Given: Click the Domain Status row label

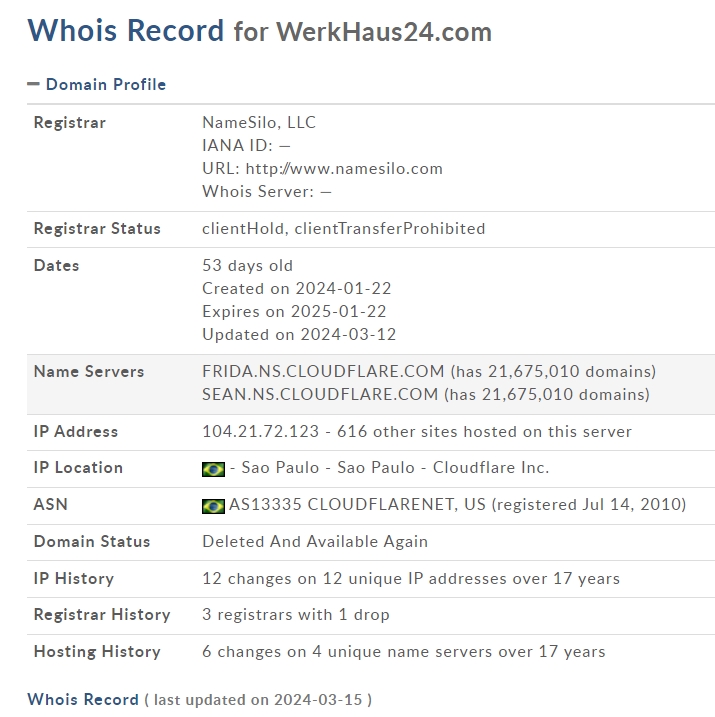Looking at the screenshot, I should coord(92,541).
